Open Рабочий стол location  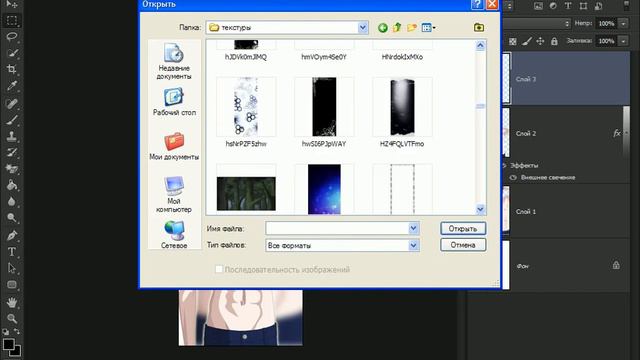pyautogui.click(x=174, y=102)
